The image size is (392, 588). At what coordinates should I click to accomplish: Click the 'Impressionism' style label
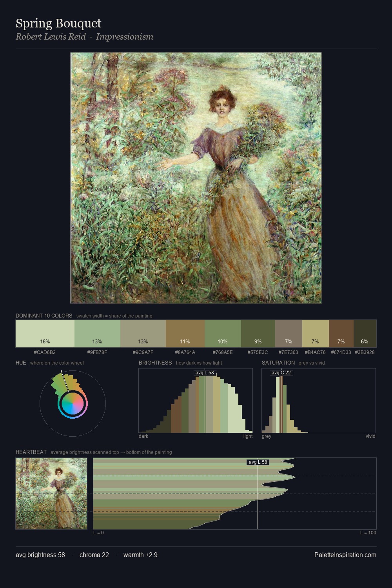coord(124,36)
